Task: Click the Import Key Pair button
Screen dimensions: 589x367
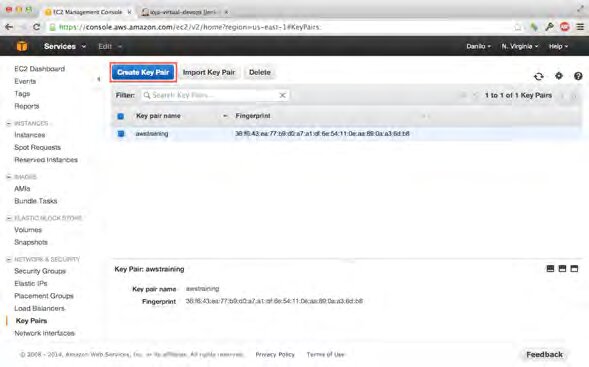Action: pos(209,72)
